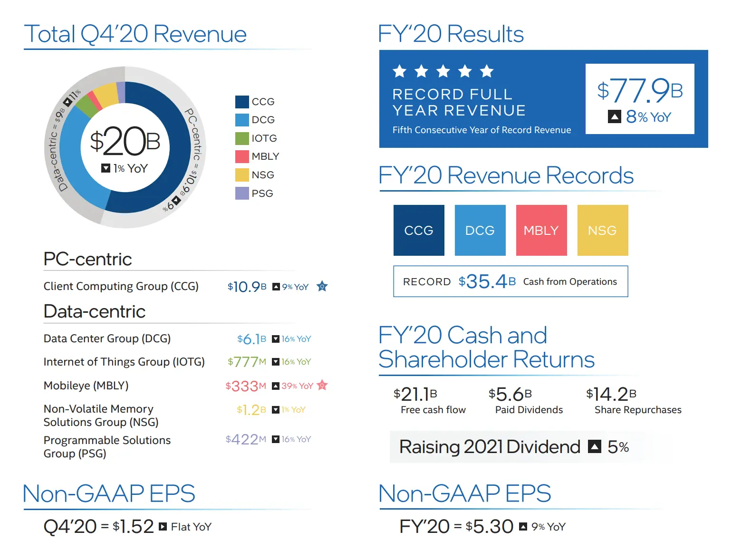
Task: Click the down arrow beside 1% YoY in donut
Action: click(x=106, y=168)
